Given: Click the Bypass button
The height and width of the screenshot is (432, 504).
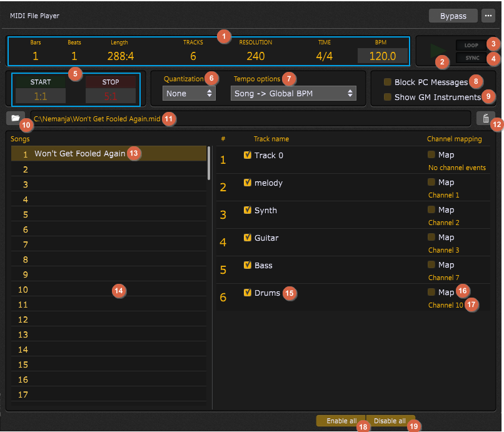Looking at the screenshot, I should pos(453,16).
